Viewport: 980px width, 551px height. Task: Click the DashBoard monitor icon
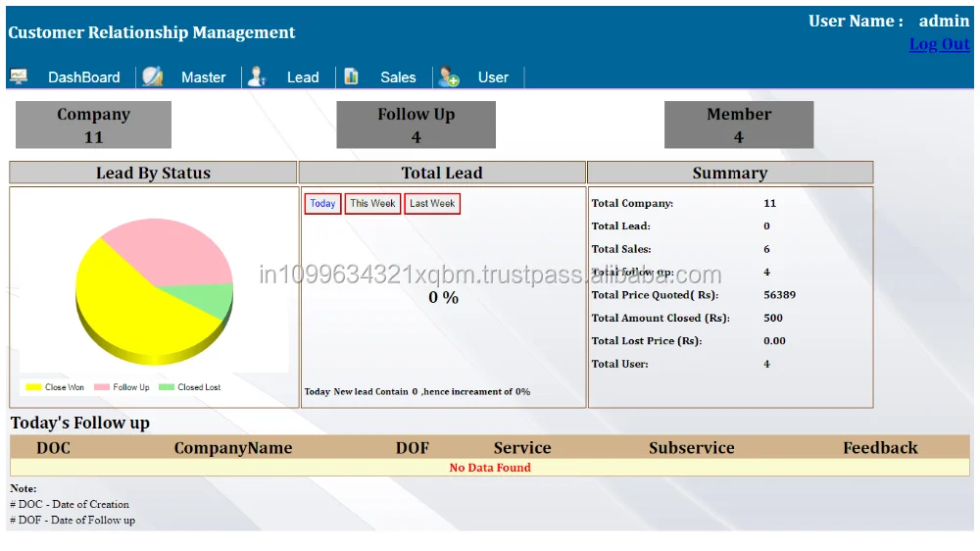coord(19,76)
